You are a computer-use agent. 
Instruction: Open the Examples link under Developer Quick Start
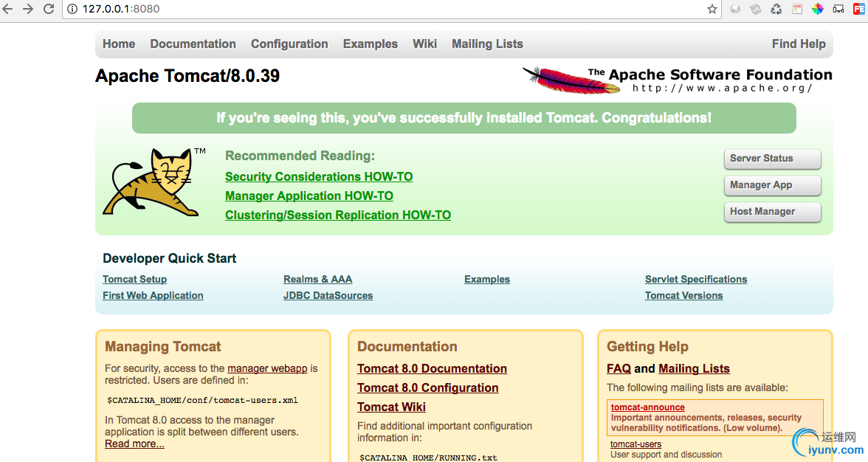coord(487,280)
